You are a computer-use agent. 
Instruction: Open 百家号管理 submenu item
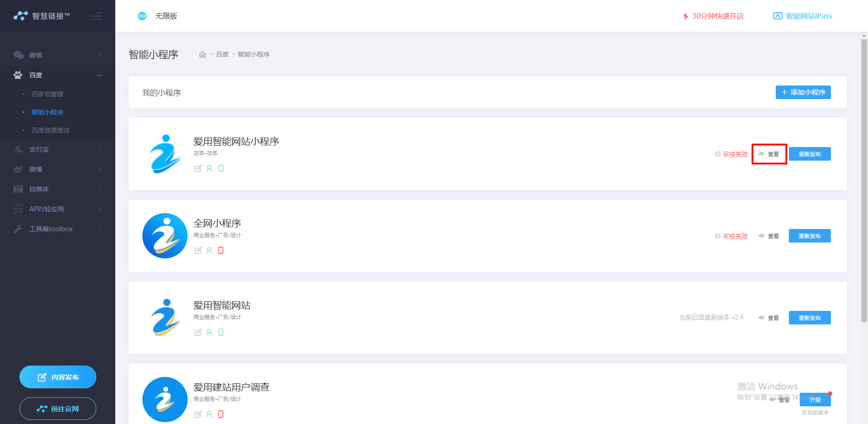(x=47, y=94)
